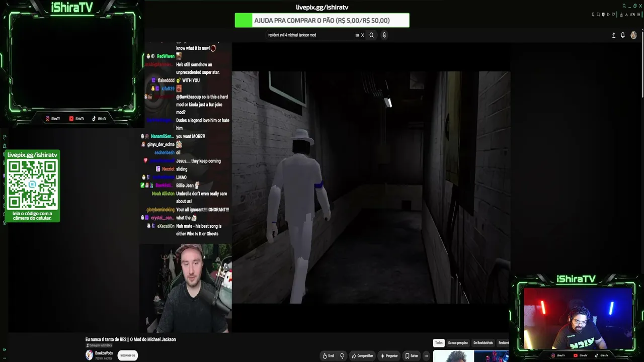
Task: Select the 'De BawkbaVods' filter chip
Action: point(483,343)
